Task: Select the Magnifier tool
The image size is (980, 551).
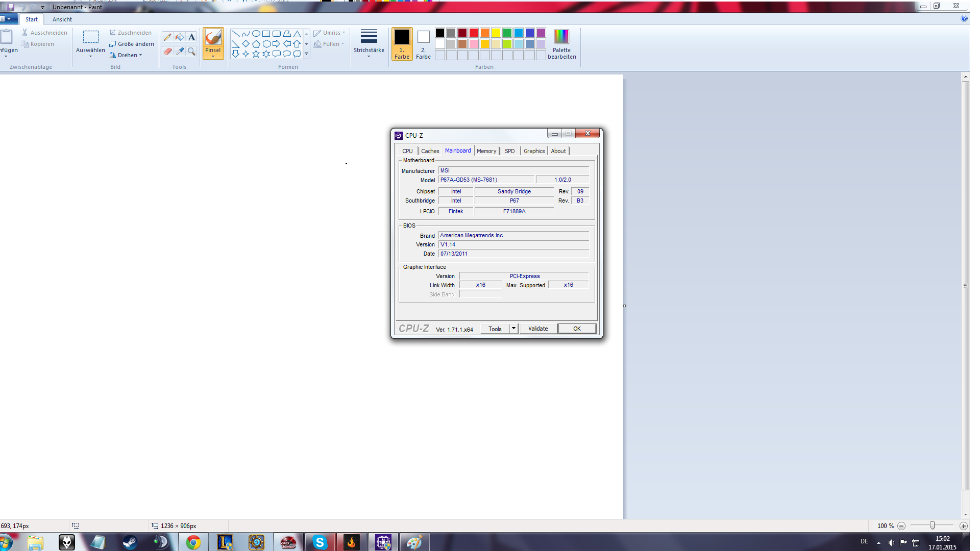Action: (x=191, y=52)
